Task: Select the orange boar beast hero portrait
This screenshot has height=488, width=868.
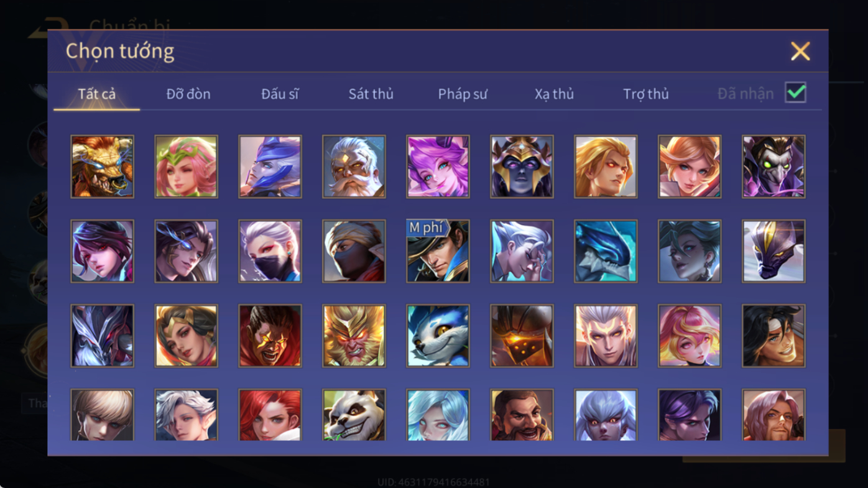Action: pyautogui.click(x=102, y=167)
